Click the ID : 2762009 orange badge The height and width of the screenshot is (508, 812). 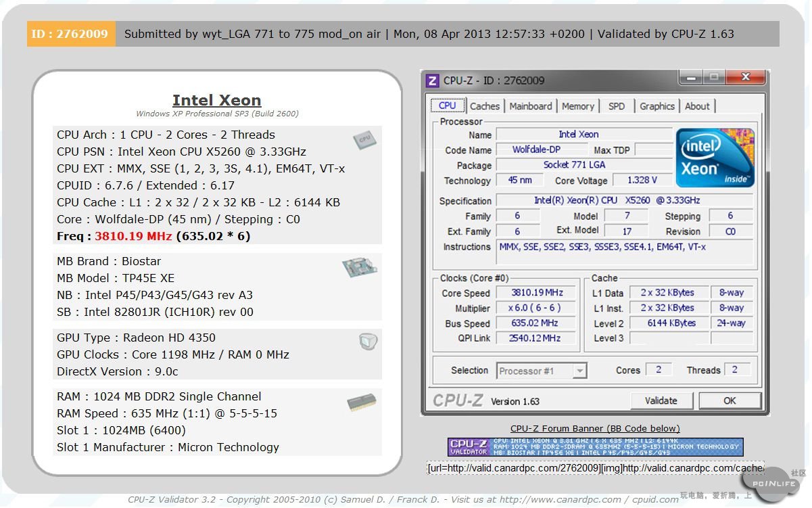71,34
